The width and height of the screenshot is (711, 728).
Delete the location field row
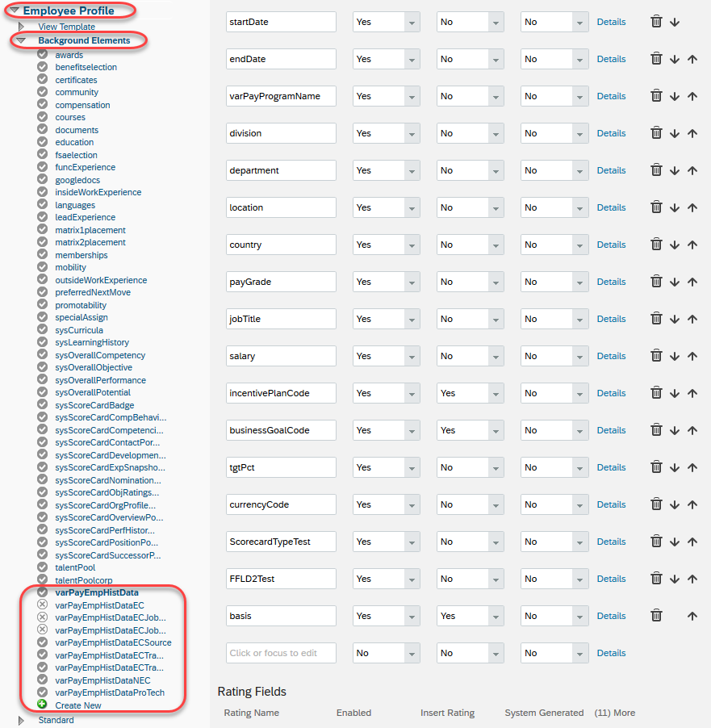[x=656, y=207]
